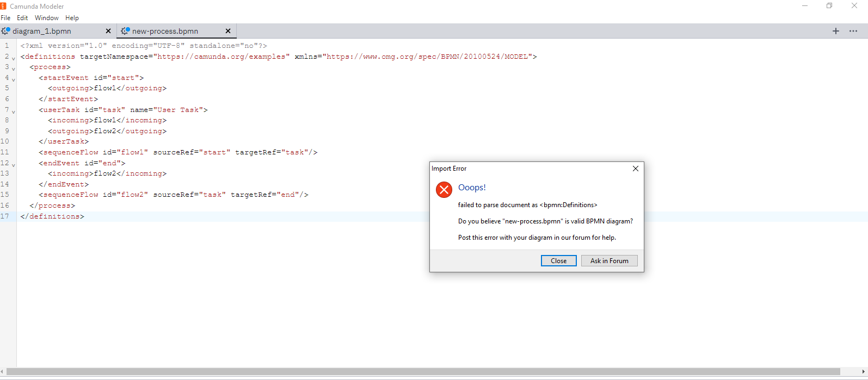
Task: Collapse the process element at line 3
Action: (14, 69)
